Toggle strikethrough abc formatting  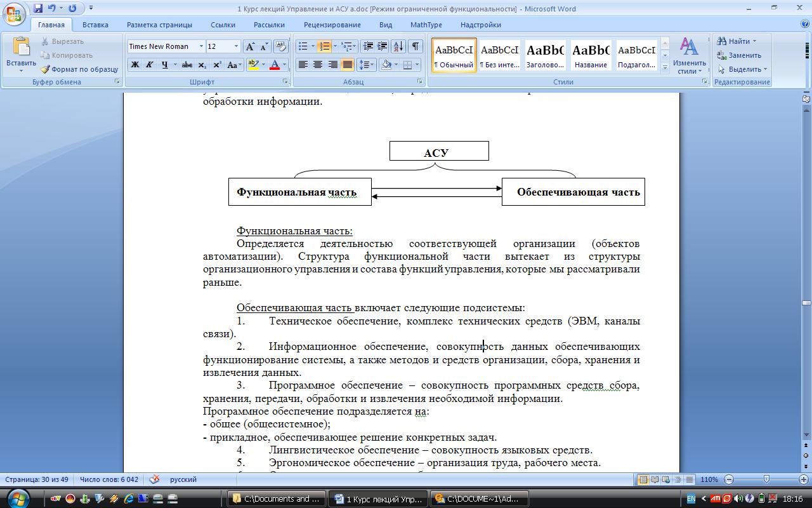(x=187, y=65)
